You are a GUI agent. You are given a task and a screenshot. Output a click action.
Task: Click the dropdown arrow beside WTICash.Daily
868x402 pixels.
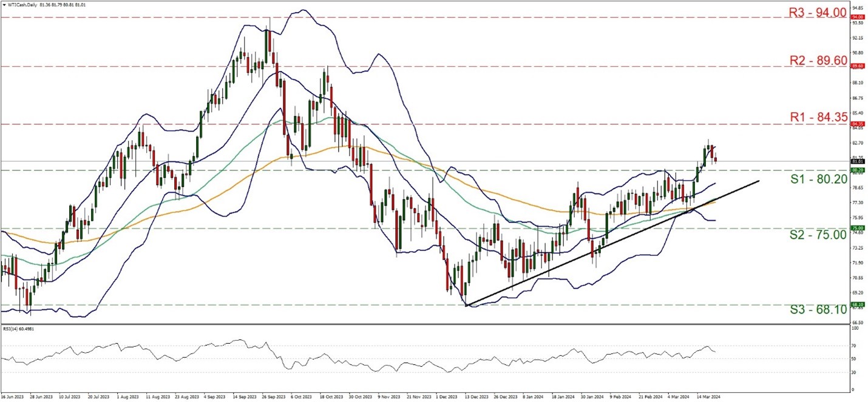(x=4, y=5)
